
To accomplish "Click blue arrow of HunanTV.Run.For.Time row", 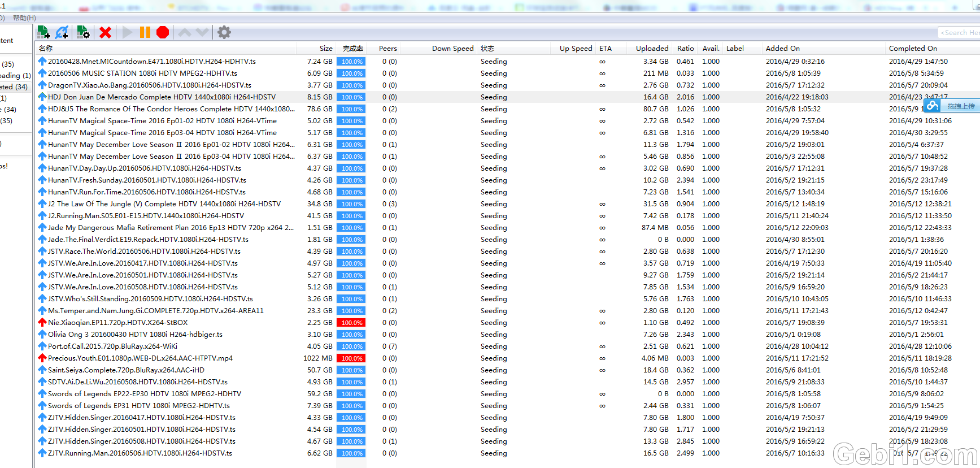I will click(x=42, y=192).
